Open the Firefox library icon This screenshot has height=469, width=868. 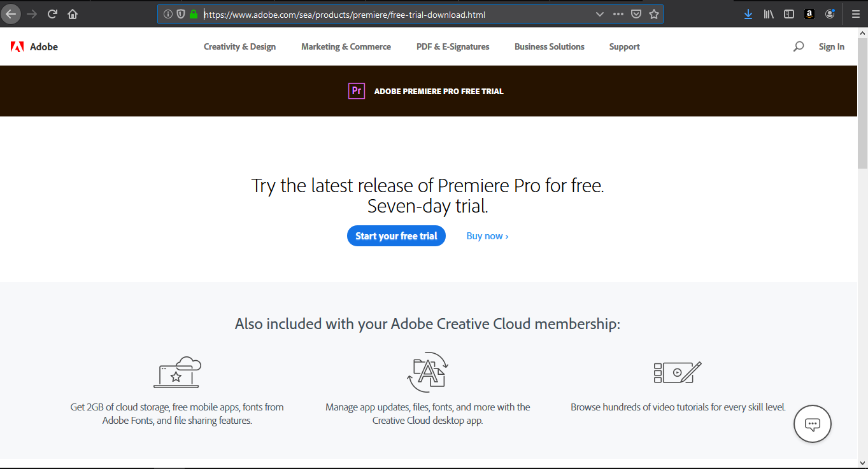pyautogui.click(x=769, y=14)
